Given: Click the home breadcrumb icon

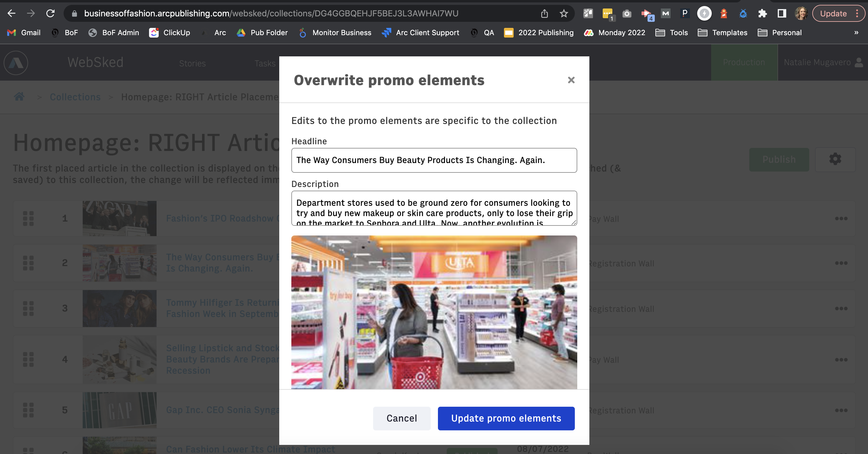Looking at the screenshot, I should click(19, 97).
